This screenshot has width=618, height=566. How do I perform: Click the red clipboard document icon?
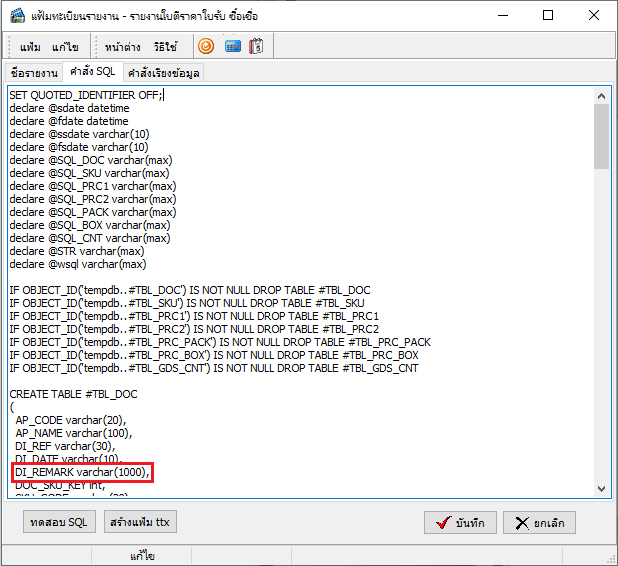[256, 46]
